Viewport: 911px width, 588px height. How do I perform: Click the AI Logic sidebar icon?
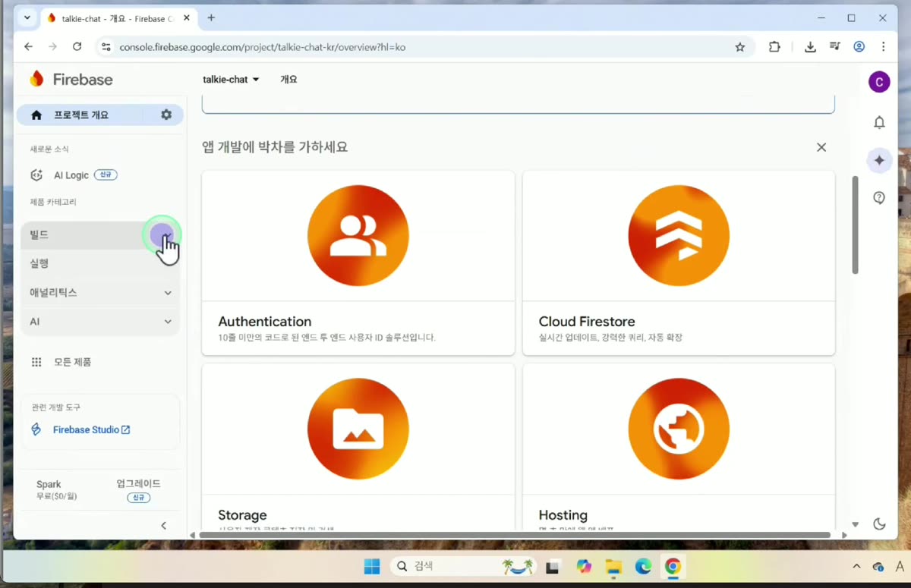[36, 175]
